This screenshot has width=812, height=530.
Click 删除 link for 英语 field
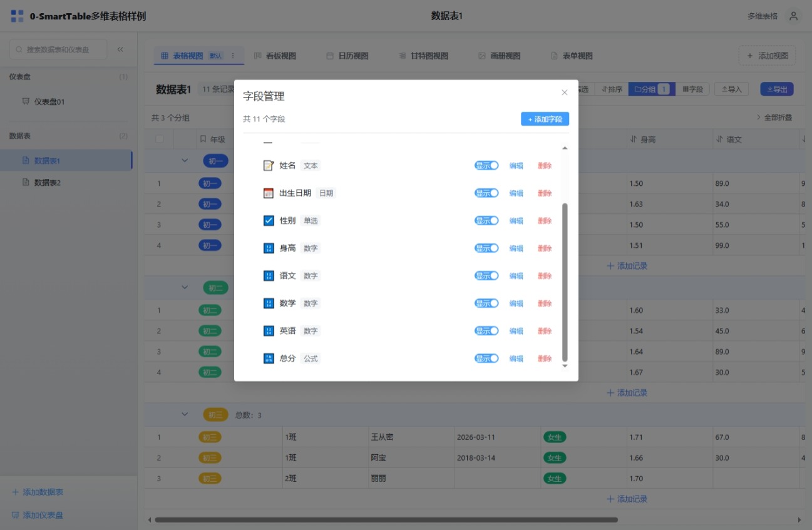pyautogui.click(x=545, y=331)
